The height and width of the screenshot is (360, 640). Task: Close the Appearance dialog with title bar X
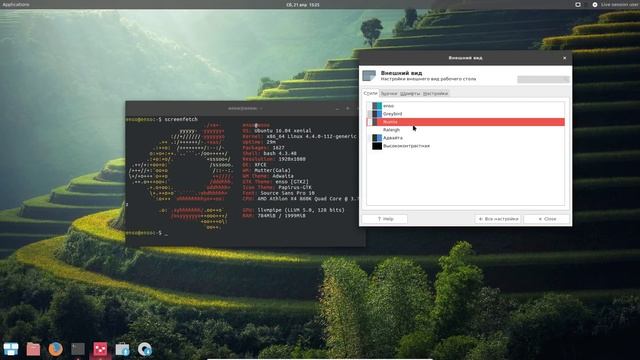point(564,58)
